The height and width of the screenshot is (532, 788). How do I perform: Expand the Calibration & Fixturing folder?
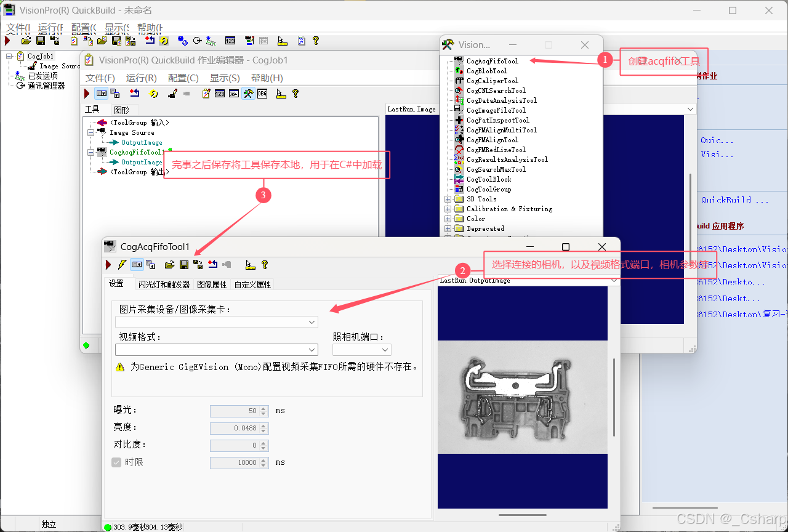[x=448, y=209]
